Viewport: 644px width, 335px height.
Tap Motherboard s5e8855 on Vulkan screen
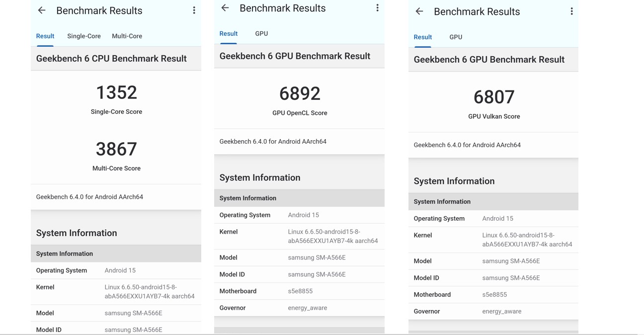pyautogui.click(x=494, y=295)
